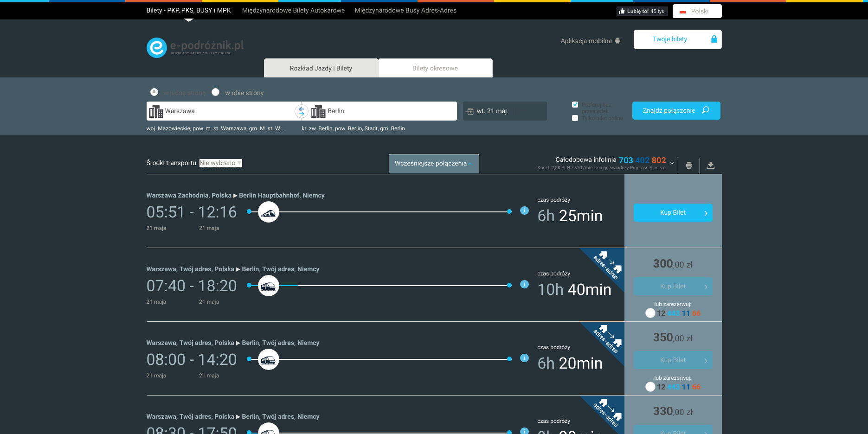Switch to the Bilety okresowe tab
Screen dimensions: 868x434
point(435,68)
